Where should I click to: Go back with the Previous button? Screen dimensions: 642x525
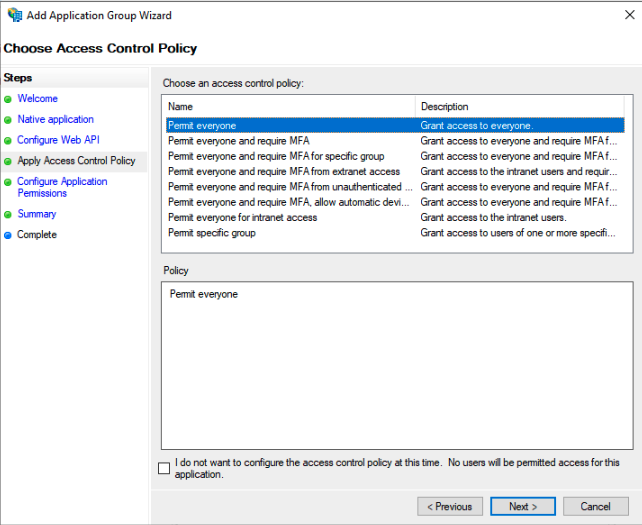pos(450,506)
